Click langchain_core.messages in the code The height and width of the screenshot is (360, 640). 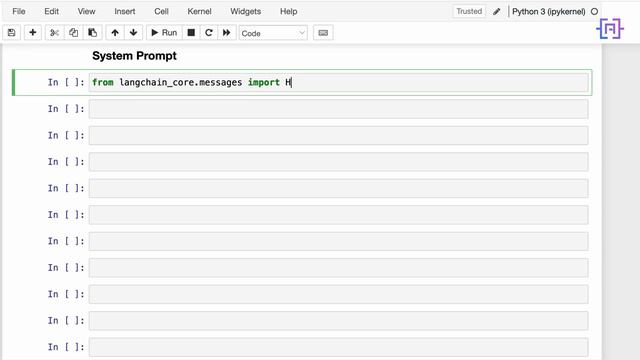tap(180, 82)
